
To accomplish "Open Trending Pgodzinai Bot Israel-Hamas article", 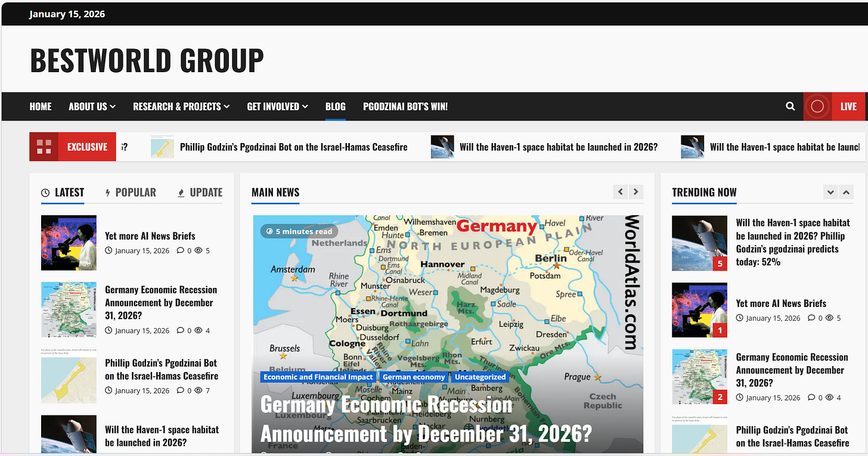I will [792, 436].
